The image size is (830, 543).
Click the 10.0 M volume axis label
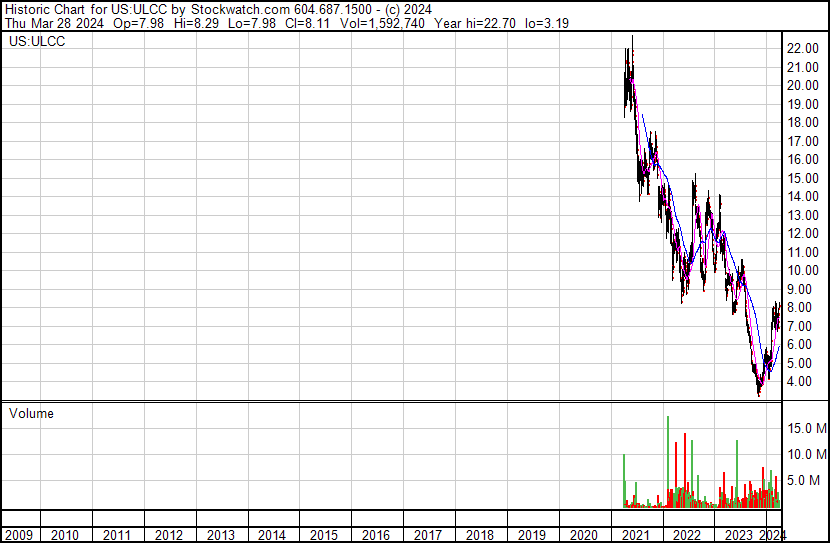[x=806, y=454]
